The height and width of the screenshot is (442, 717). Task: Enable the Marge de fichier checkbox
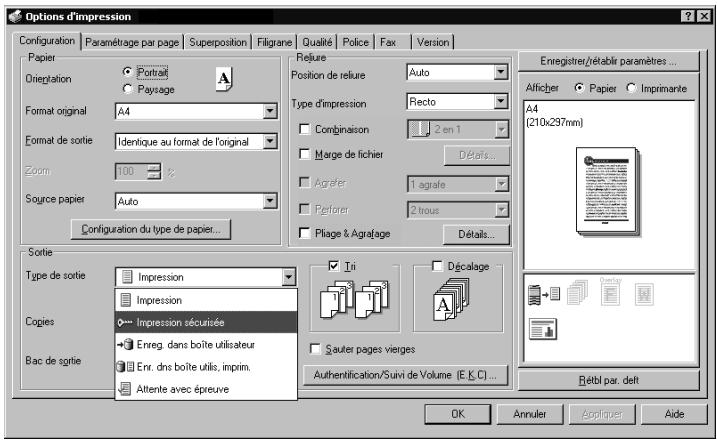[304, 154]
